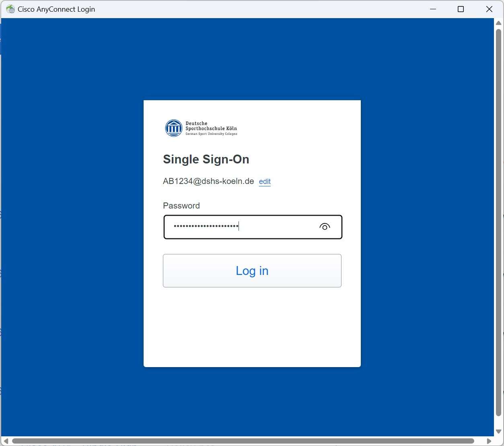
Task: Select the AB1234@dshs-koeln.de username text
Action: (208, 181)
